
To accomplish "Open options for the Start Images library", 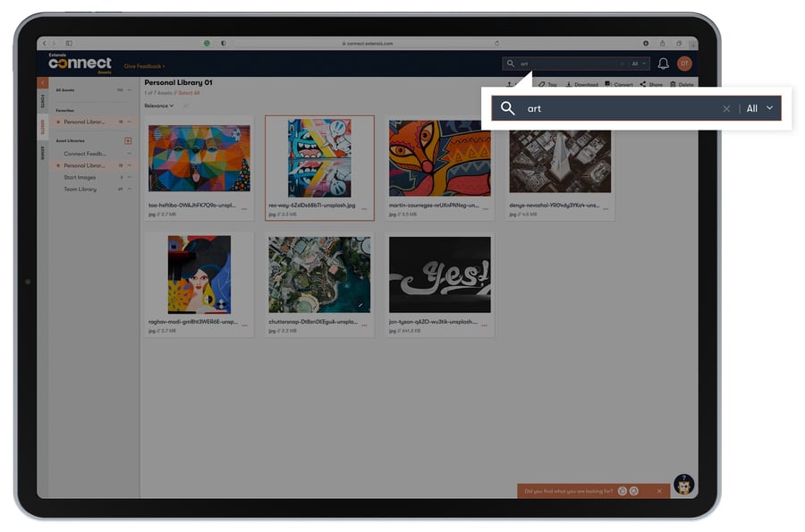I will 130,178.
